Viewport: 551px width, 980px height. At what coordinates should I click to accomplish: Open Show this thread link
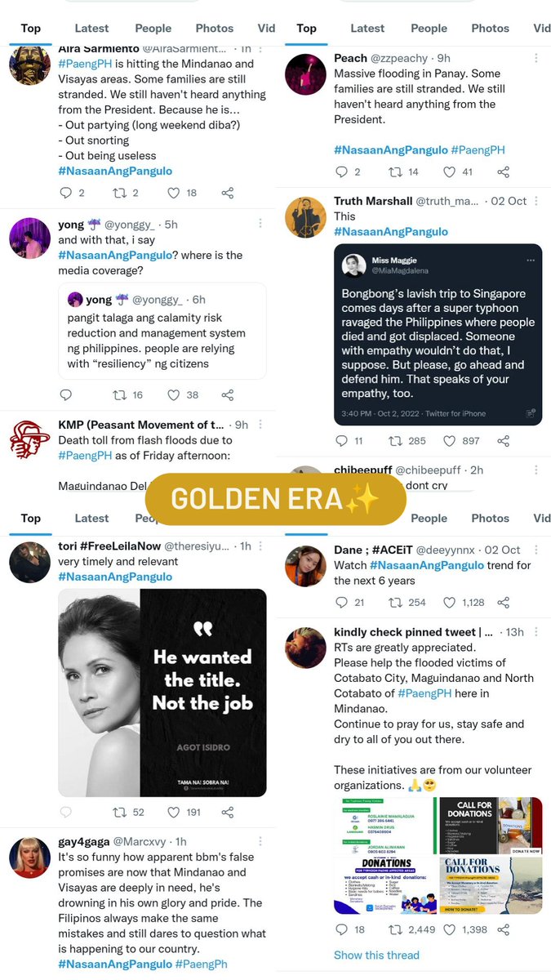pos(376,955)
